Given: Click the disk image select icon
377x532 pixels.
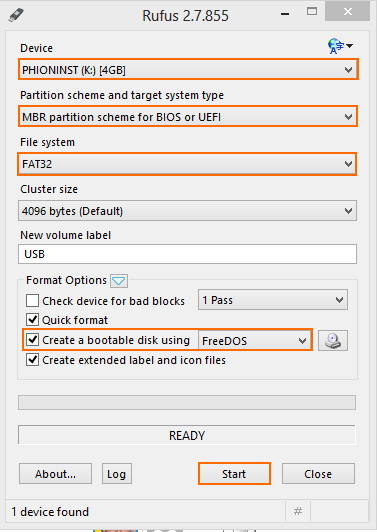Looking at the screenshot, I should pos(333,340).
